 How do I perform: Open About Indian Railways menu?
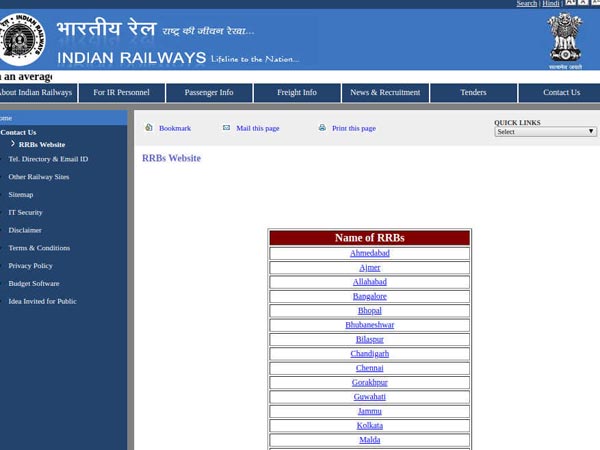[x=39, y=93]
